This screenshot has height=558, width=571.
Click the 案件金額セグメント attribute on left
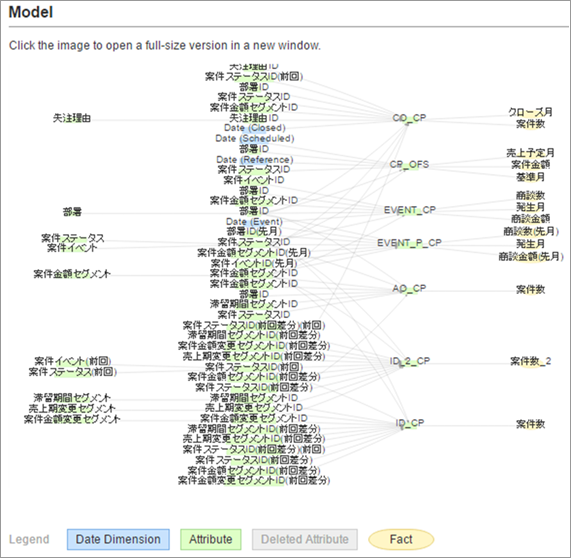click(72, 274)
